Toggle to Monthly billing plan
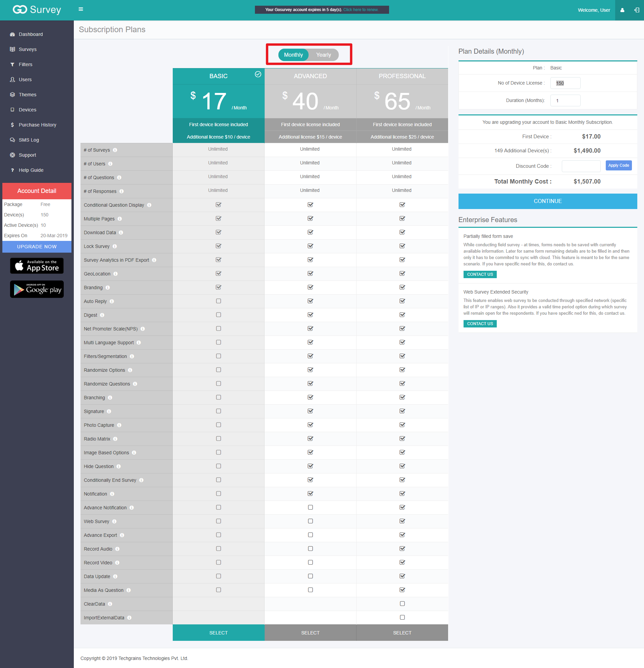 click(x=294, y=55)
